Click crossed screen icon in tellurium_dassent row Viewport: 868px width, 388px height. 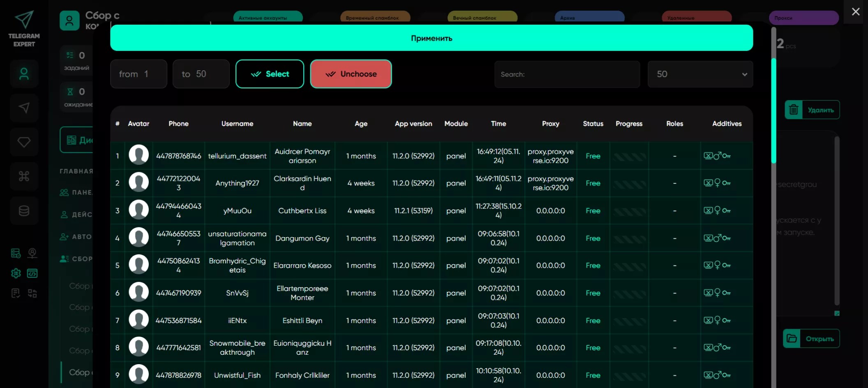coord(708,156)
